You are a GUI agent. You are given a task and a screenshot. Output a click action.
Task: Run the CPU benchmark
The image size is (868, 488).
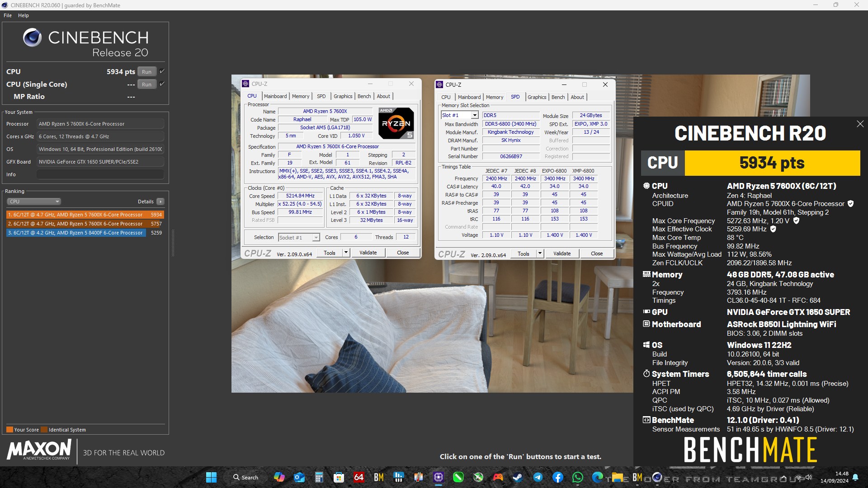[146, 71]
